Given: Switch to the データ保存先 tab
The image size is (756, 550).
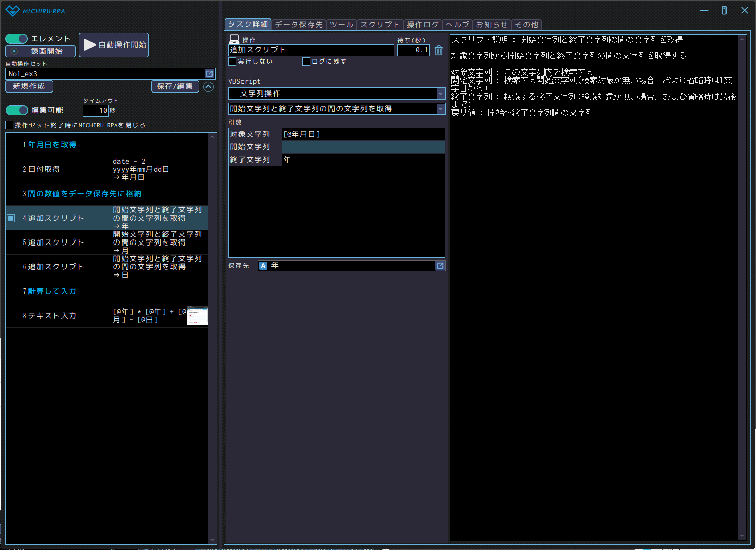Looking at the screenshot, I should (x=298, y=24).
